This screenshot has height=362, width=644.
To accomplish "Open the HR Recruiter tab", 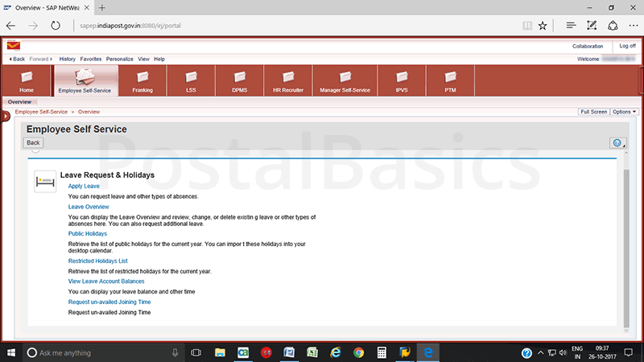I will (288, 81).
